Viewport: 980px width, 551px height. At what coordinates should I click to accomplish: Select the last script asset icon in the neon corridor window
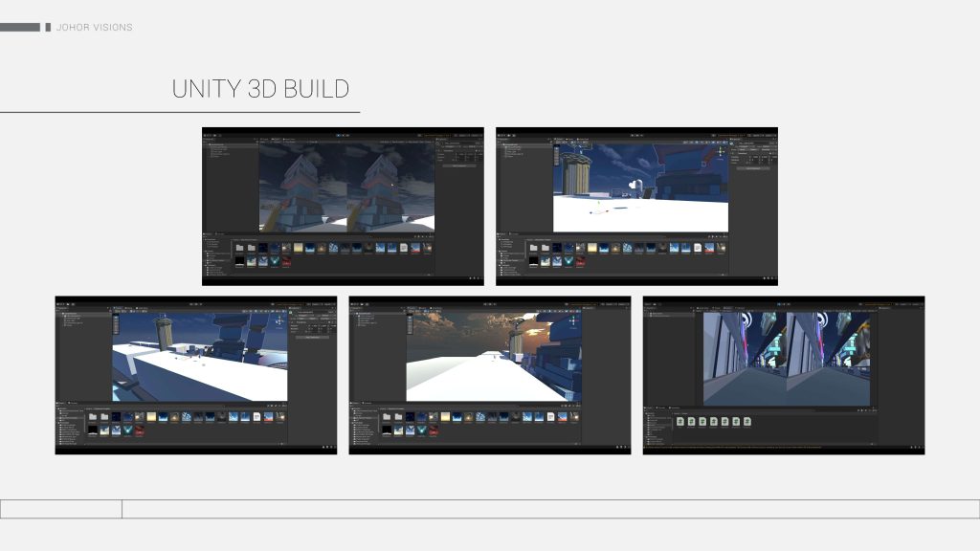(x=748, y=421)
